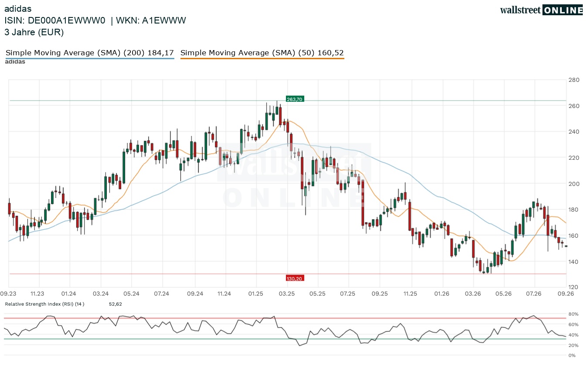Click the 09.26 date axis label
Screen dimensions: 588x367
[x=566, y=294]
